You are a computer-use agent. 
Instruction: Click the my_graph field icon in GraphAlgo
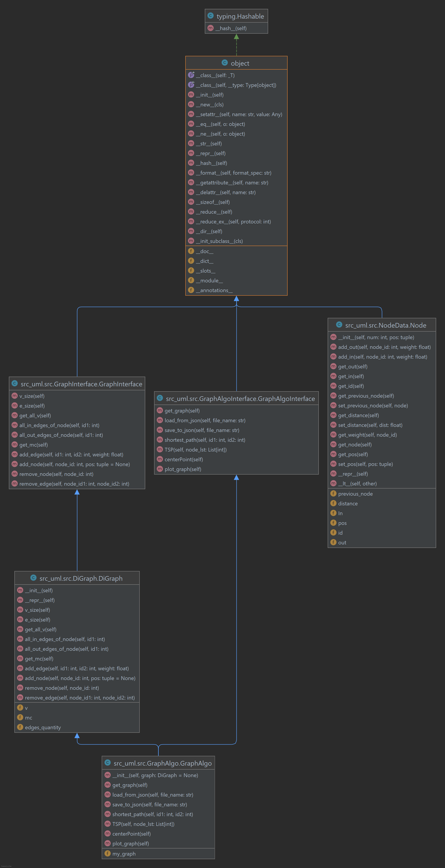108,853
